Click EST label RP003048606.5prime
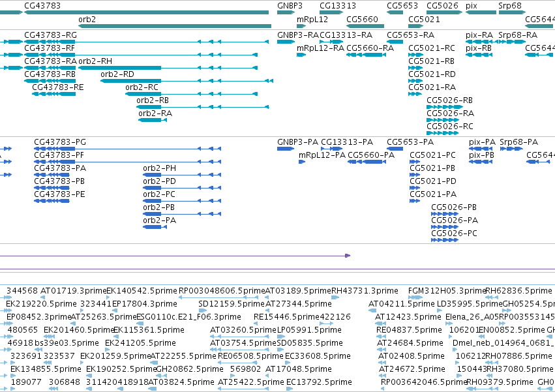 [x=222, y=291]
